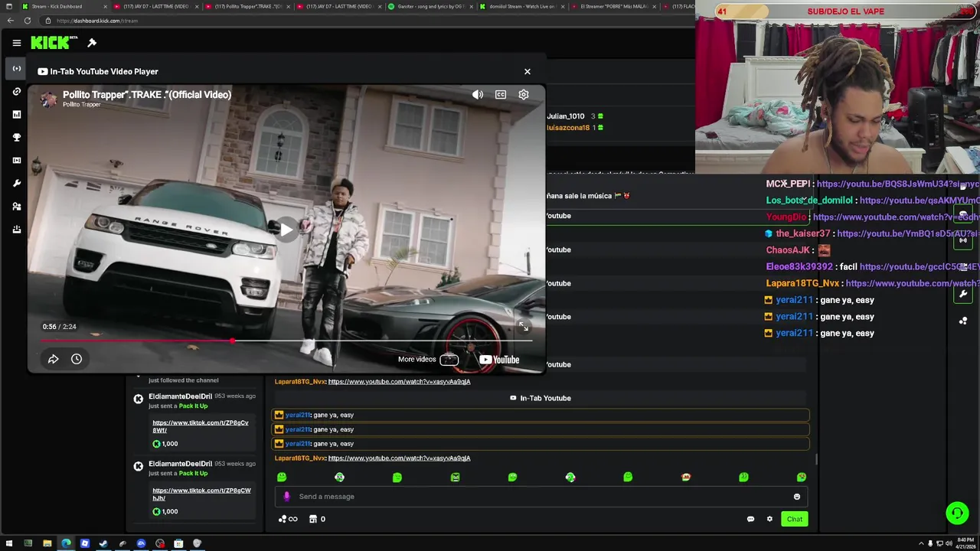Open the tiktok link ending ZP8gCWhJh

pyautogui.click(x=201, y=494)
